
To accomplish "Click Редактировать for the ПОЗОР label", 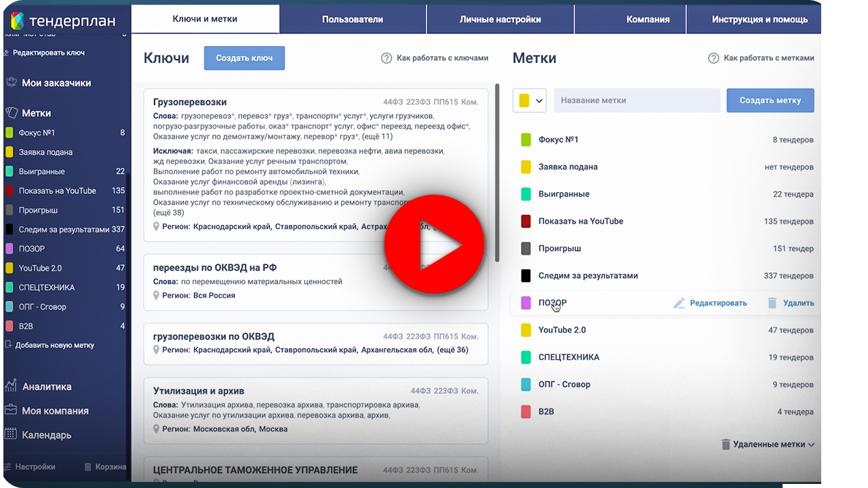I will [718, 303].
